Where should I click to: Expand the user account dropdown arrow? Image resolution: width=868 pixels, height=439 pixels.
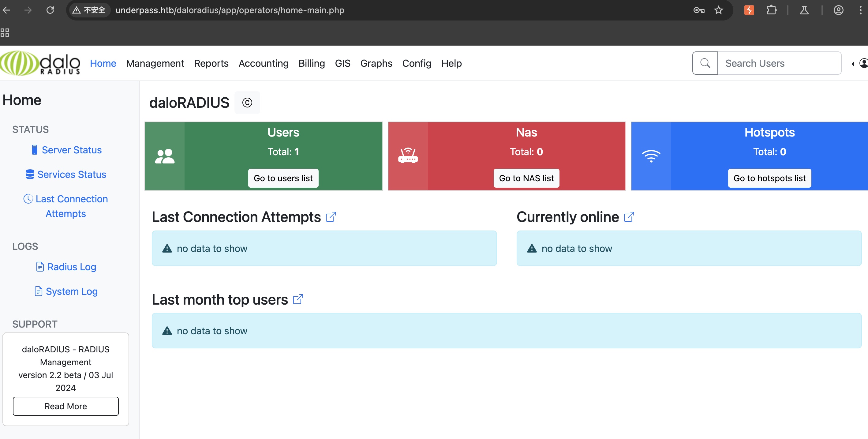coord(852,64)
